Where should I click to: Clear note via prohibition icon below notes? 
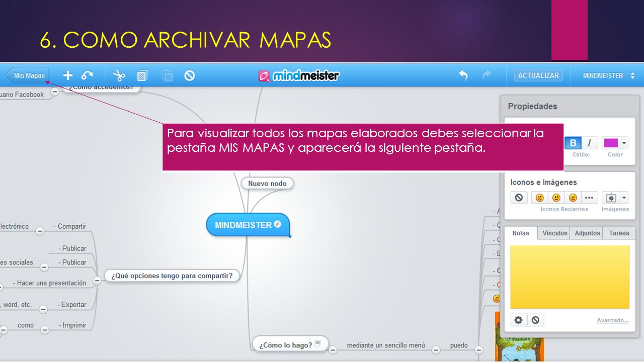pos(535,320)
